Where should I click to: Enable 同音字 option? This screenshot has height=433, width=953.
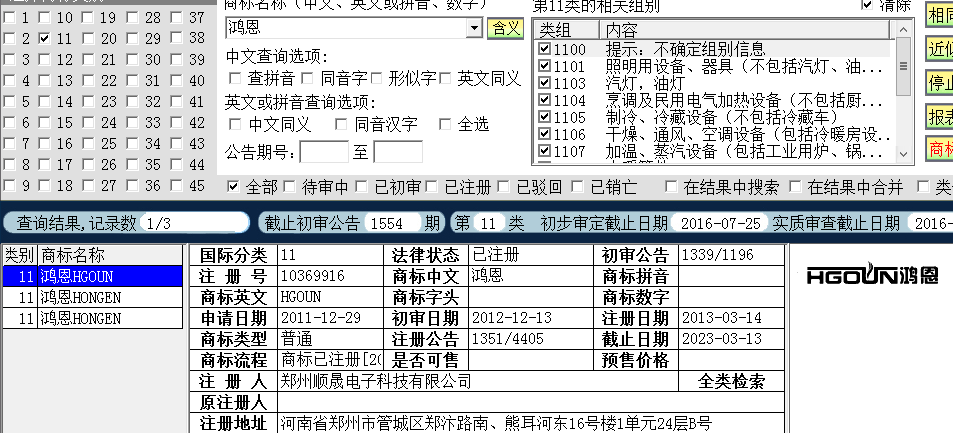tap(308, 78)
